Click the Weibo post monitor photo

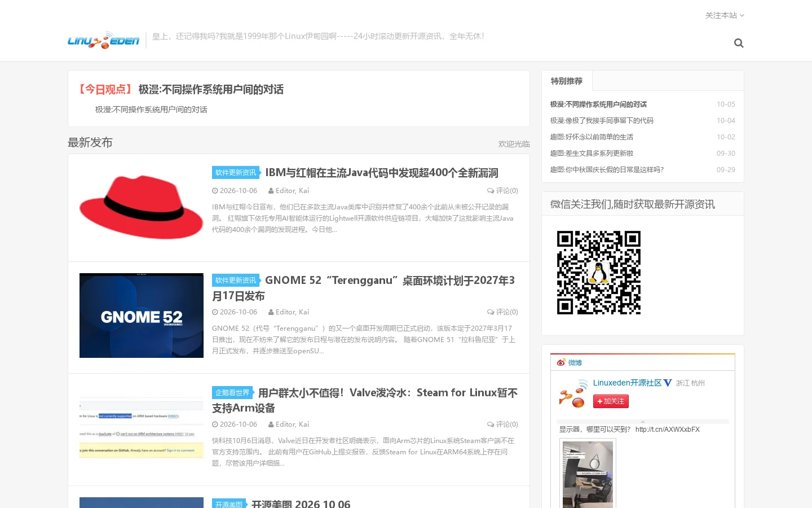[588, 474]
